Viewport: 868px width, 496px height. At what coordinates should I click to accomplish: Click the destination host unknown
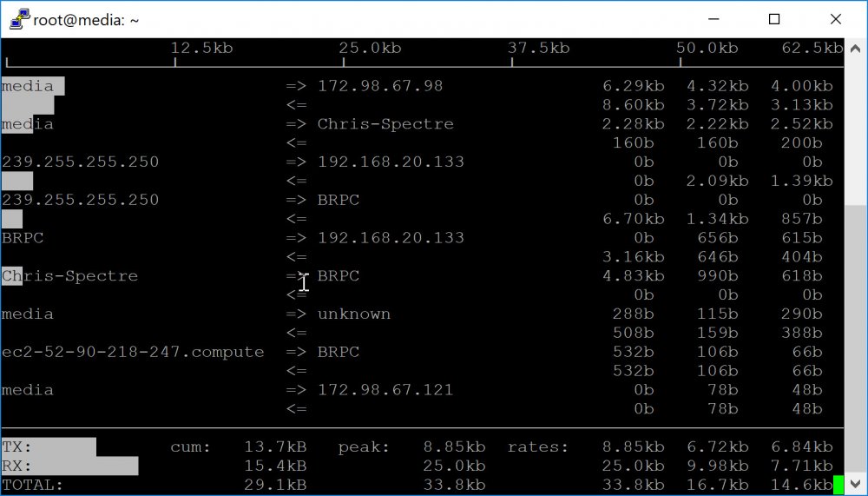pyautogui.click(x=354, y=314)
